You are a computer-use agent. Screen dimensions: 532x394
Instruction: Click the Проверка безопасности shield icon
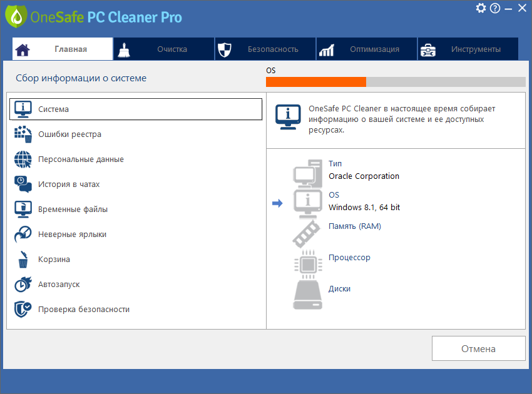23,309
